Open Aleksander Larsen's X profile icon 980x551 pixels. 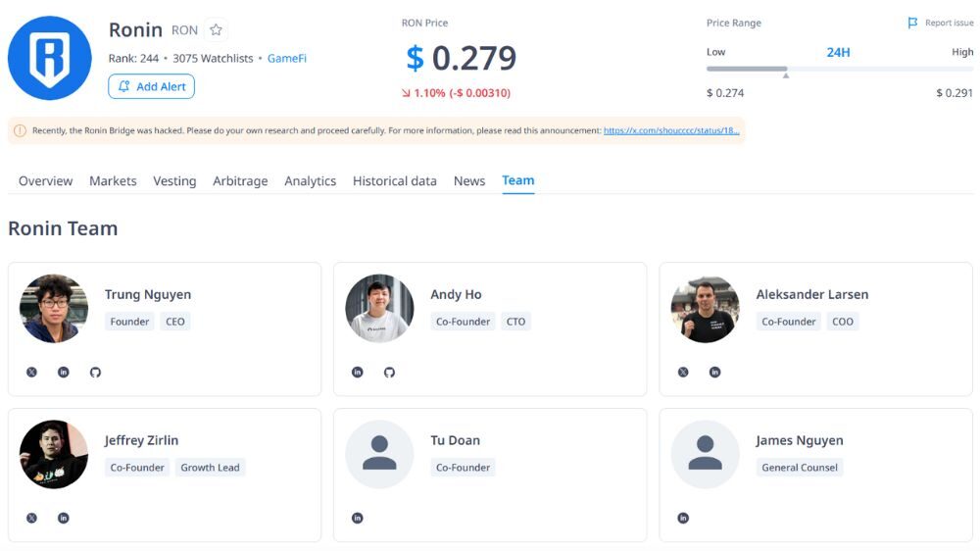683,373
